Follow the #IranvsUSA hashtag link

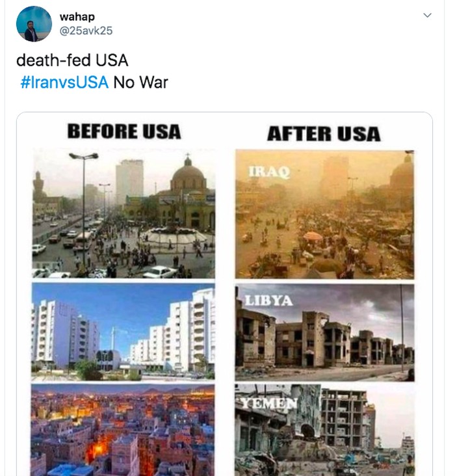[x=64, y=83]
